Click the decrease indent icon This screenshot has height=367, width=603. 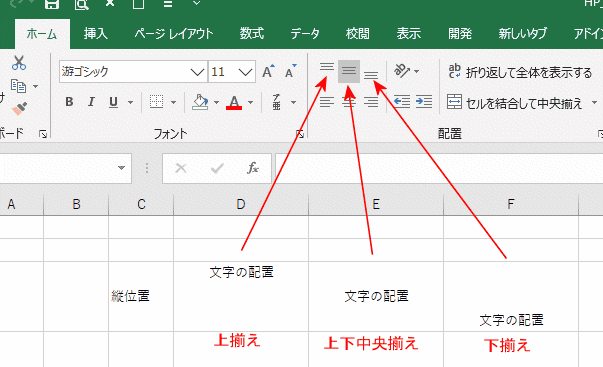pyautogui.click(x=402, y=102)
